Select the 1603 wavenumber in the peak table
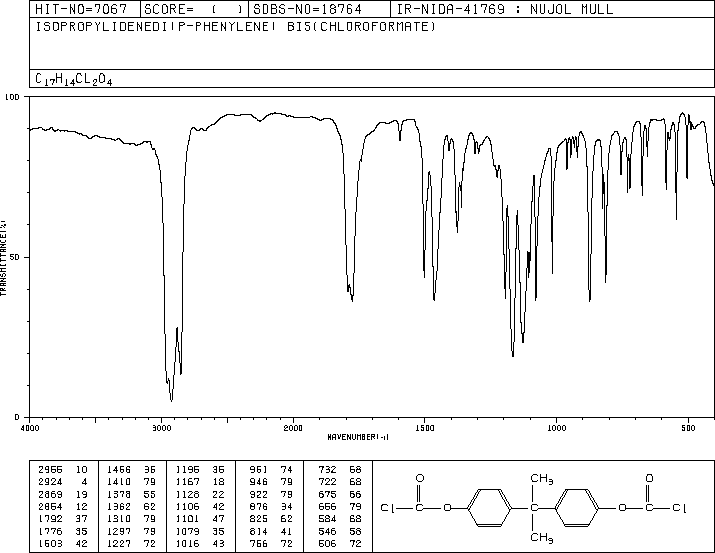The width and height of the screenshot is (715, 553). coord(50,543)
